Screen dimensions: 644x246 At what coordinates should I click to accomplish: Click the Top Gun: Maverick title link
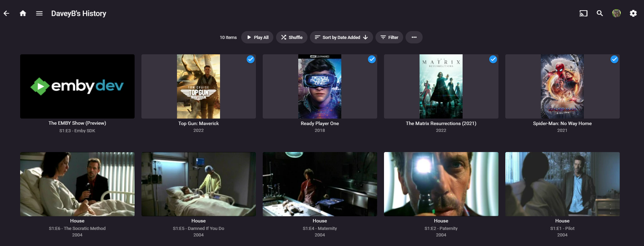tap(198, 123)
